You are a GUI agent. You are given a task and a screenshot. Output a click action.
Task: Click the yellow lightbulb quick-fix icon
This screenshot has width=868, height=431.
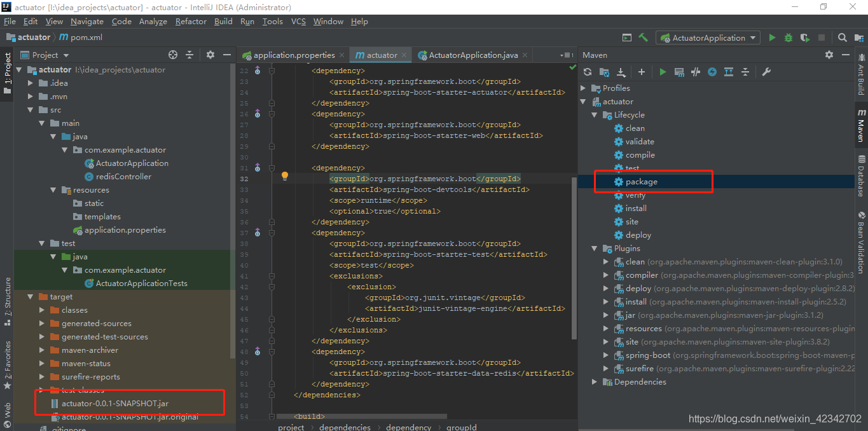[285, 176]
